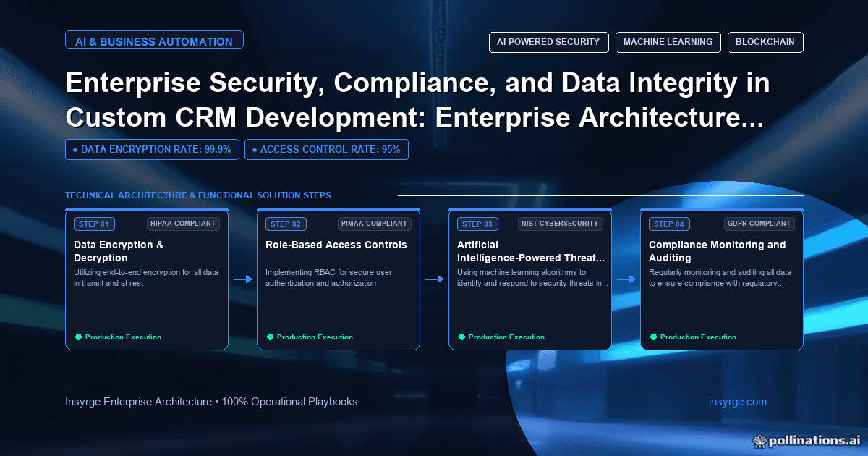
Task: Click the AI & BUSINESS AUTOMATION category badge
Action: pyautogui.click(x=154, y=41)
